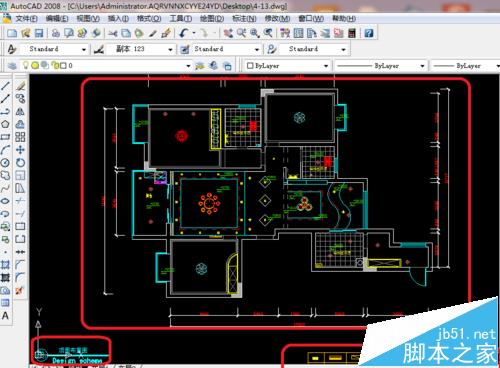This screenshot has height=368, width=500.
Task: Expand the text style Standard dropdown
Action: tap(84, 49)
